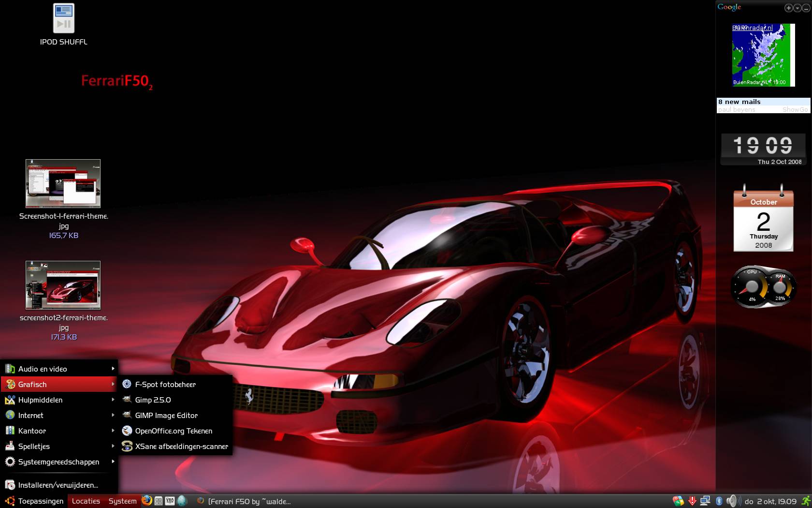Expand arrow next to Systeemgereedschappen
This screenshot has width=812, height=508.
pos(113,462)
